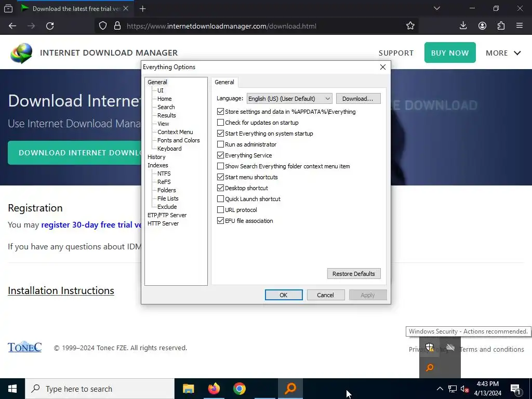Image resolution: width=532 pixels, height=399 pixels.
Task: Confirm options with OK button
Action: 283,295
